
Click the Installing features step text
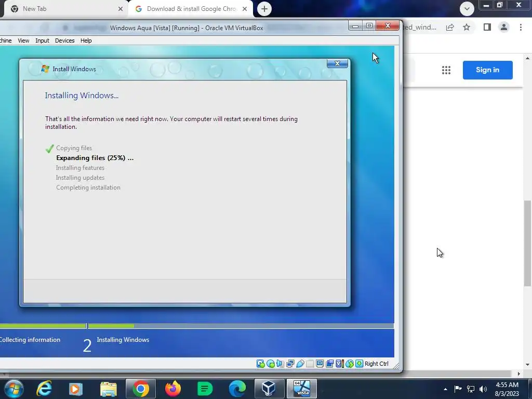(x=80, y=168)
